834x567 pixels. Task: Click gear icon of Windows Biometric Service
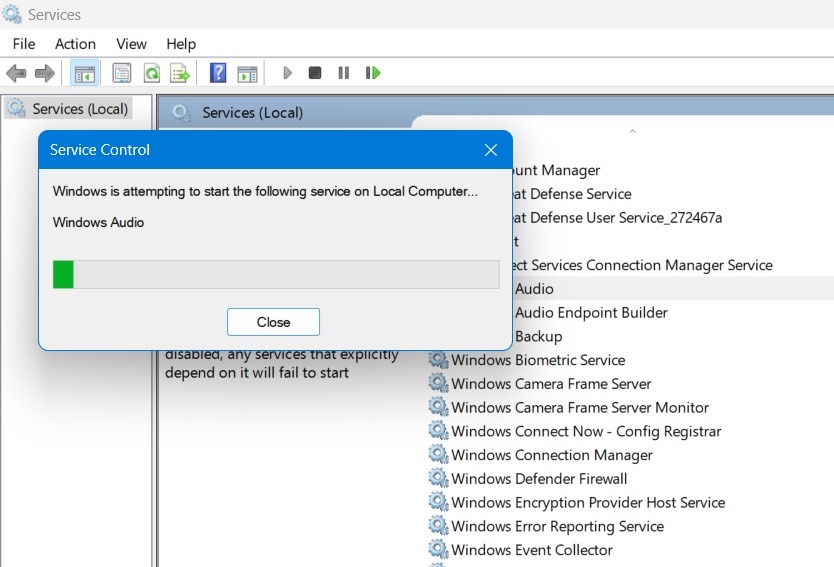(438, 360)
